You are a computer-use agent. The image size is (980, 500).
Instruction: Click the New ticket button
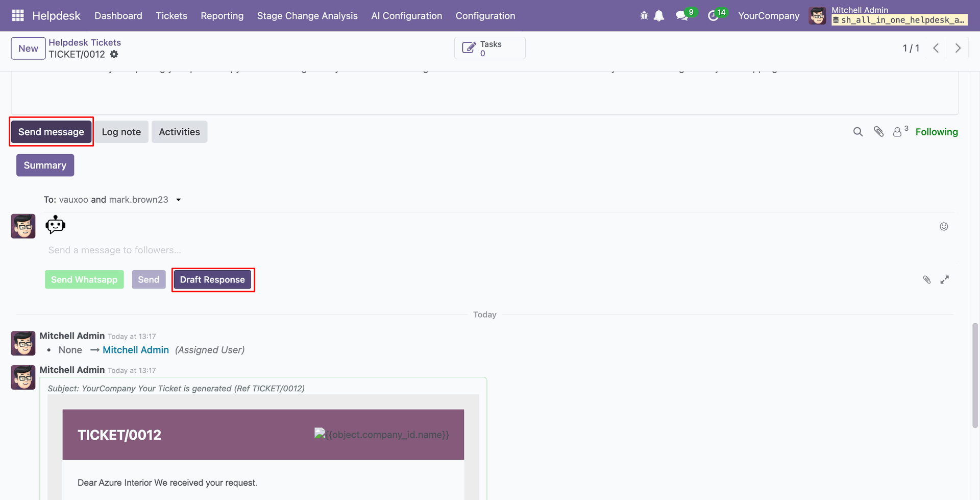28,49
